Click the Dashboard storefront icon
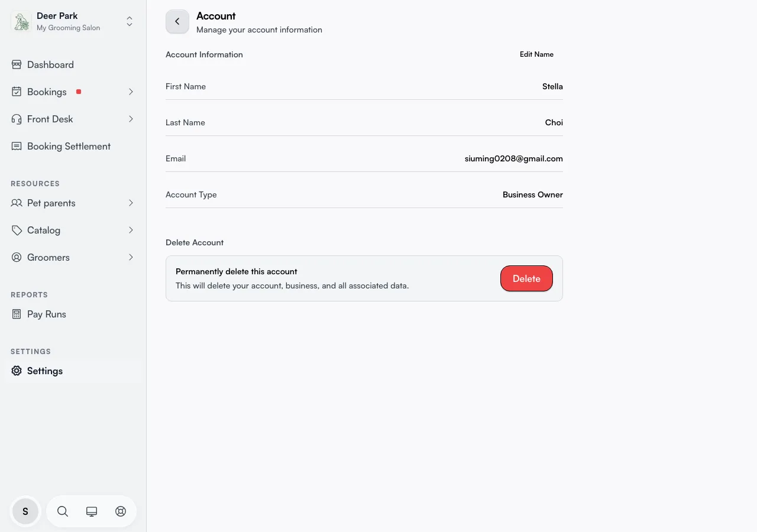757x532 pixels. 17,64
